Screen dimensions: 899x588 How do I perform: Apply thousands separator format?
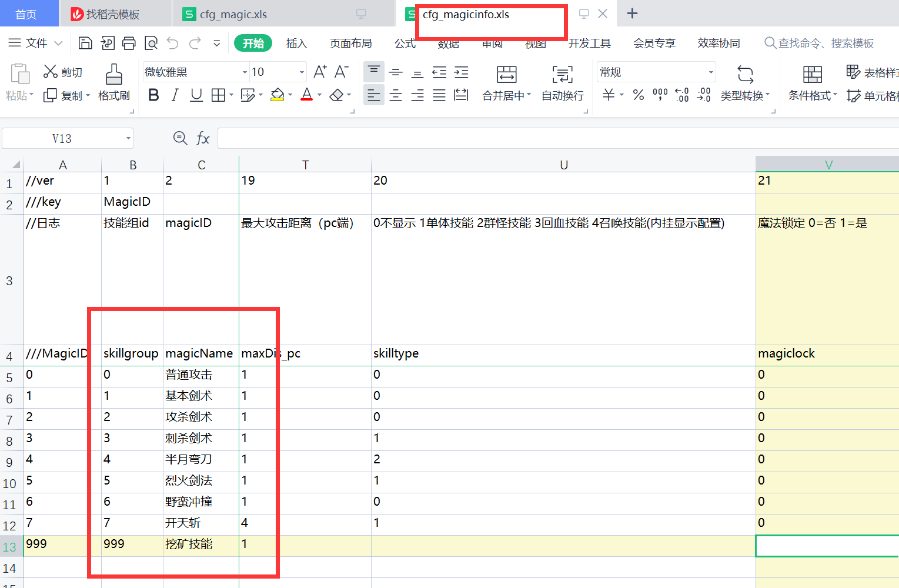660,95
